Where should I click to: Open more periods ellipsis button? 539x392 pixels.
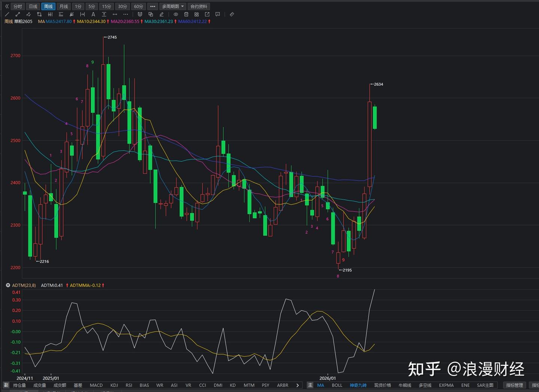[x=153, y=6]
